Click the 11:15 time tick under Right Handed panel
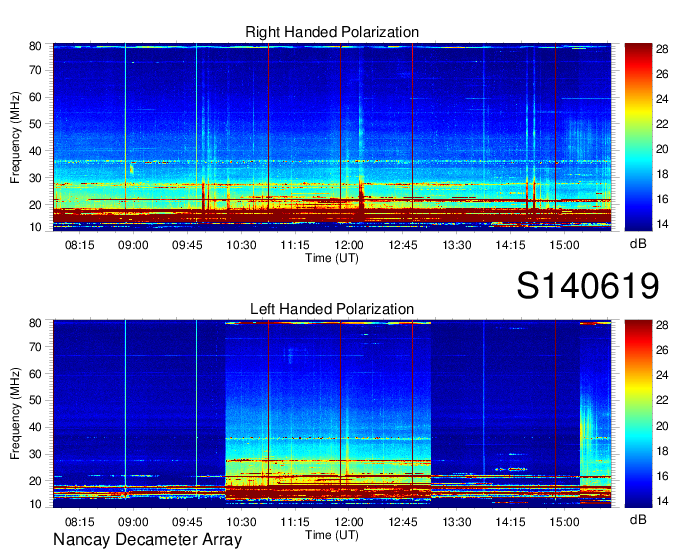Viewport: 680px width, 552px height. coord(295,245)
